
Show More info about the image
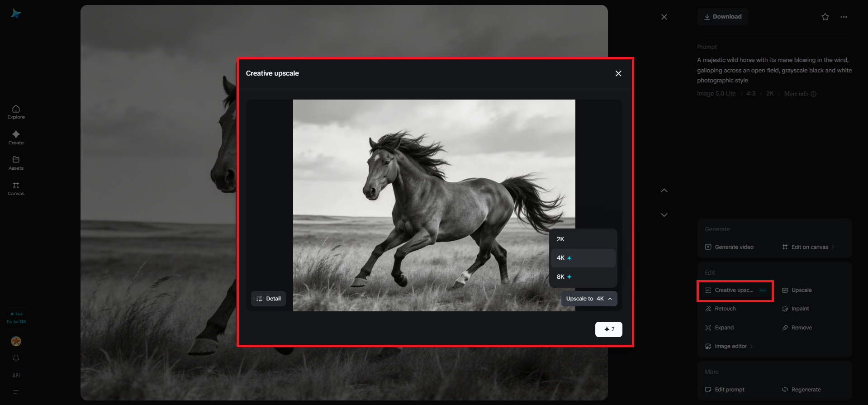(800, 94)
